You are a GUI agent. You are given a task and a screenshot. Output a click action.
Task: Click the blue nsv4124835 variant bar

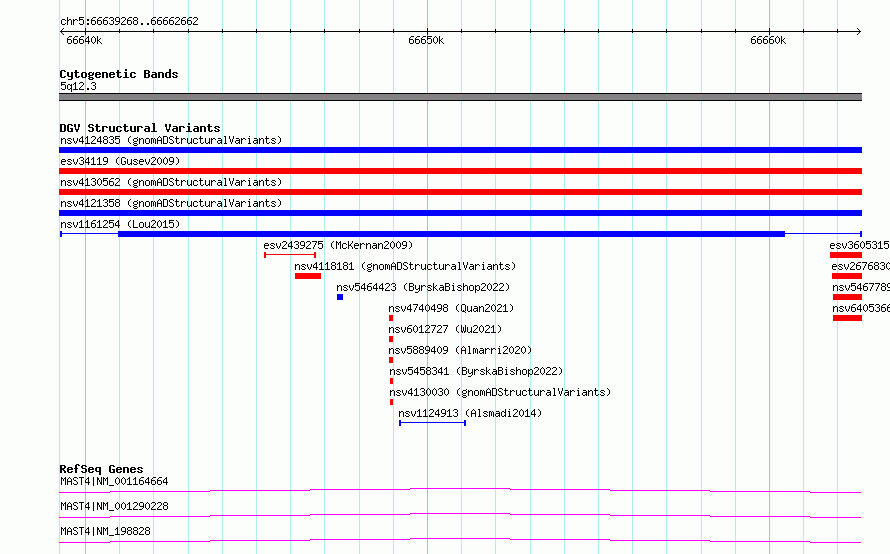point(460,150)
